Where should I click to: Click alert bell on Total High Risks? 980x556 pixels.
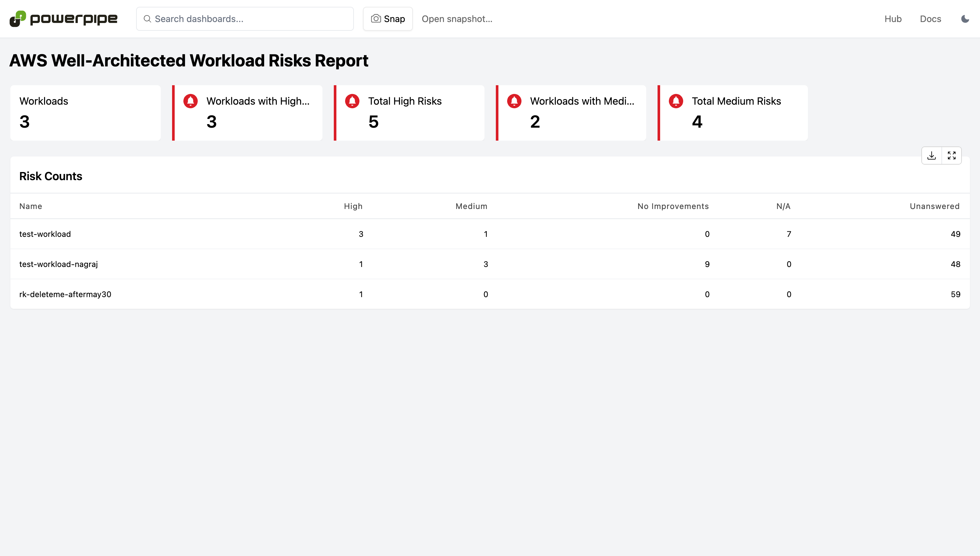click(x=352, y=101)
